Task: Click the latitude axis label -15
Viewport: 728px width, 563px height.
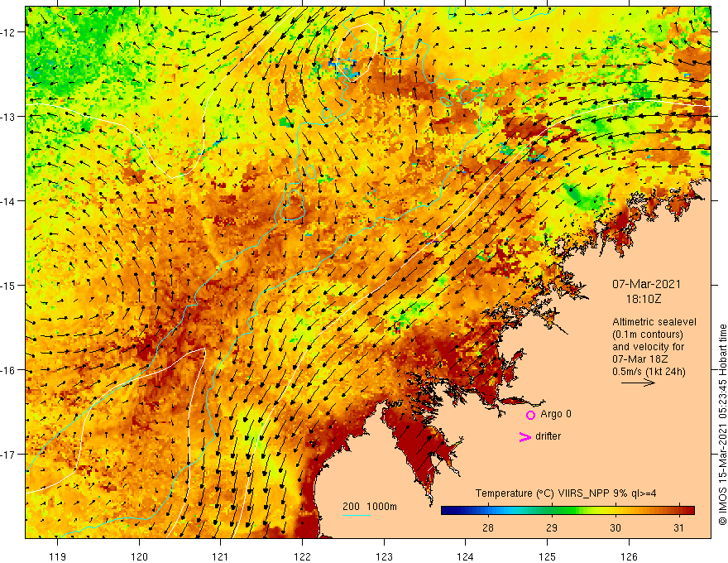Action: click(x=9, y=285)
